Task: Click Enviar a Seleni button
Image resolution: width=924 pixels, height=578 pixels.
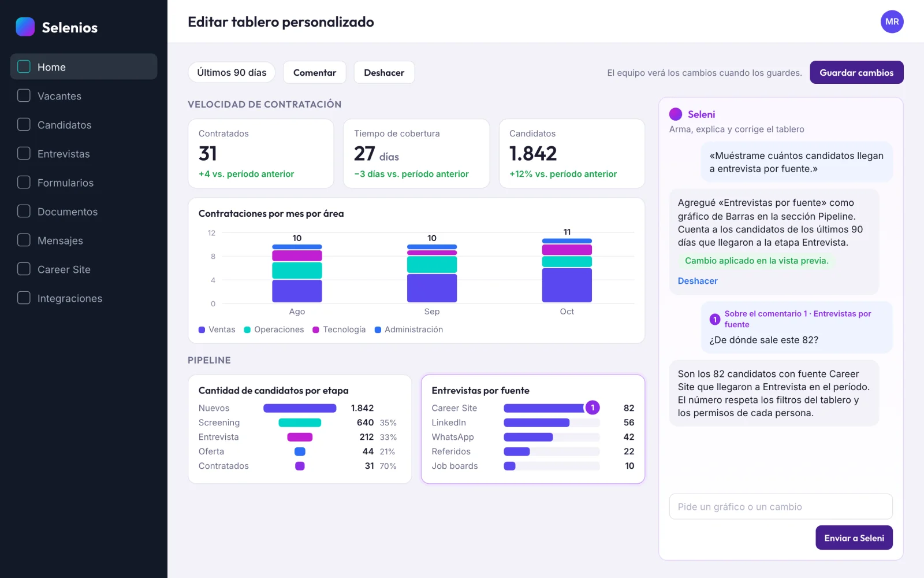Action: click(854, 538)
